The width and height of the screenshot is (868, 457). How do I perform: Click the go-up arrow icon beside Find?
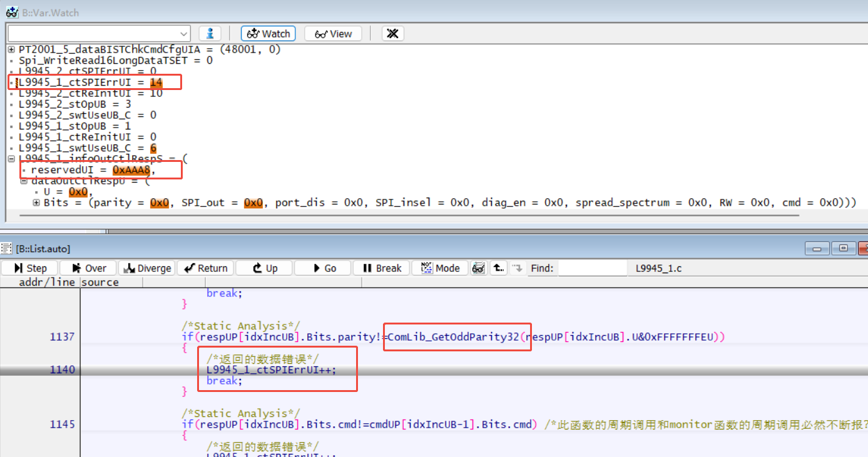pos(498,268)
